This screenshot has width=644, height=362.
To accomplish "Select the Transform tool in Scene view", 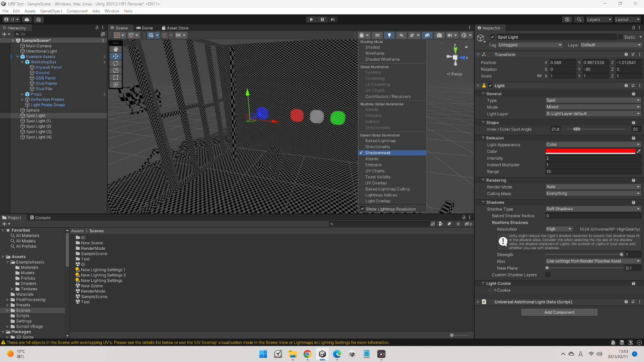I will (x=115, y=85).
